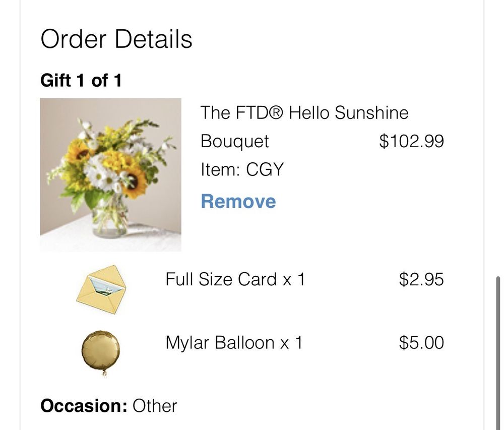Click the Remove link for the bouquet
Viewport: 504px width, 430px height.
238,202
